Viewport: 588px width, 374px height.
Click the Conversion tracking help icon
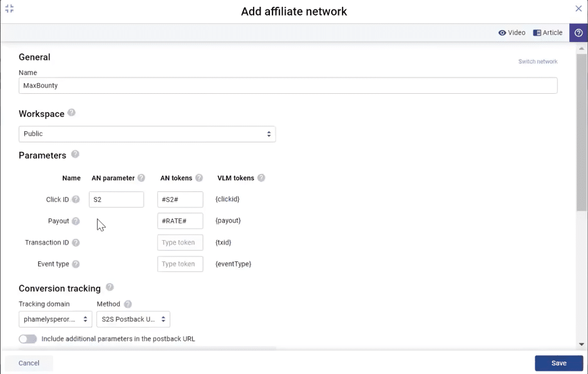point(110,287)
